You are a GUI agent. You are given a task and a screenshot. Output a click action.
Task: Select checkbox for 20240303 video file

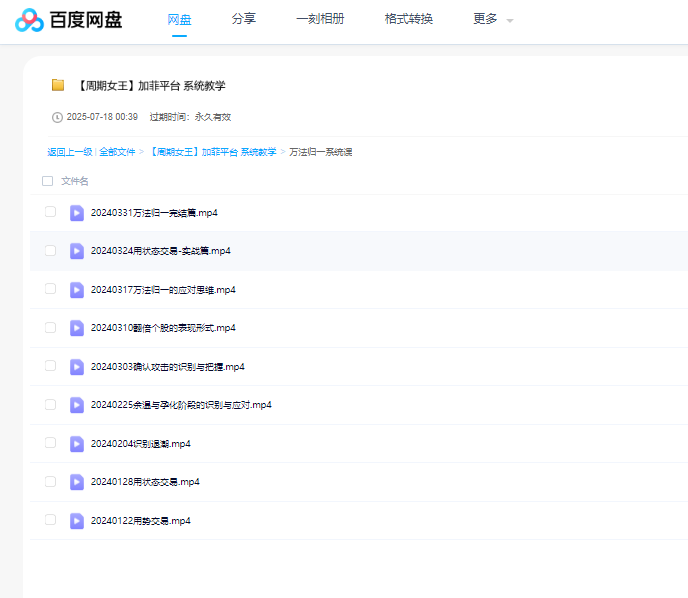[50, 366]
